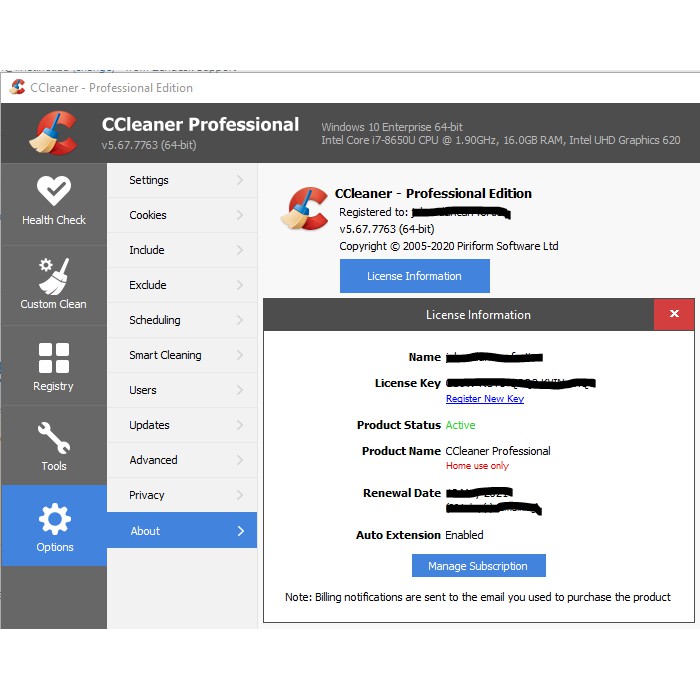The height and width of the screenshot is (700, 700).
Task: Select the Options gear icon
Action: (54, 518)
